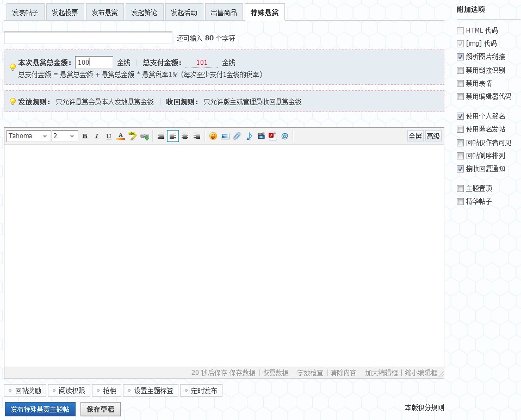The height and width of the screenshot is (420, 521).
Task: Expand the 回帖奖励 option
Action: tap(25, 391)
